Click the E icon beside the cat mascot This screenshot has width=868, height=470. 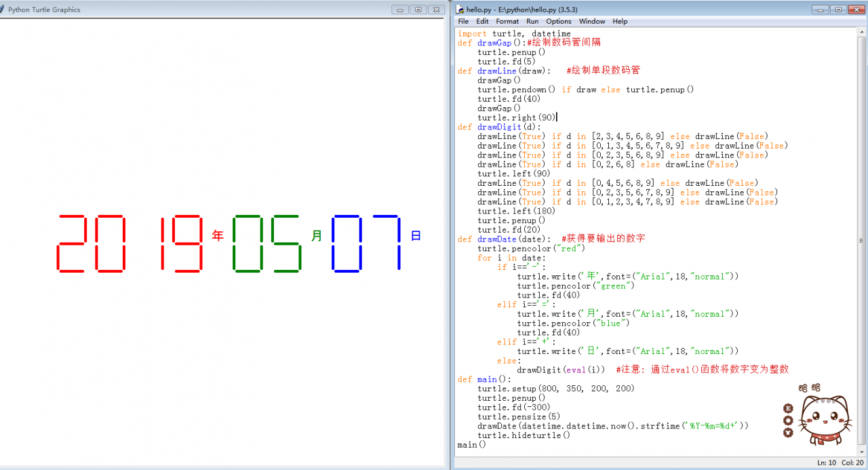pos(788,408)
